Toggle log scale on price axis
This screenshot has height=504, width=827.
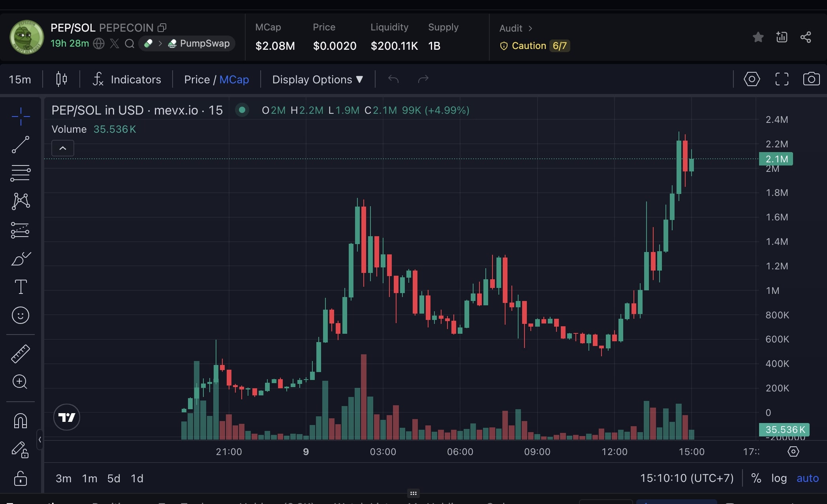tap(779, 478)
